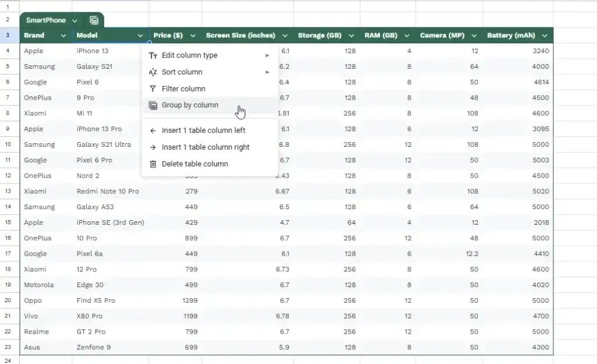Image resolution: width=597 pixels, height=364 pixels.
Task: Click the right arrow insert column icon
Action: 153,147
